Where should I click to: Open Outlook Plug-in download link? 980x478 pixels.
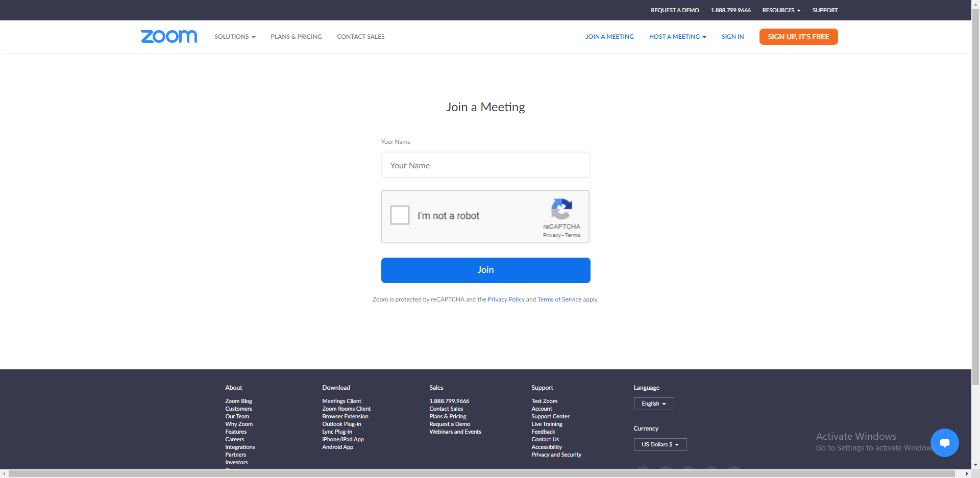tap(342, 424)
